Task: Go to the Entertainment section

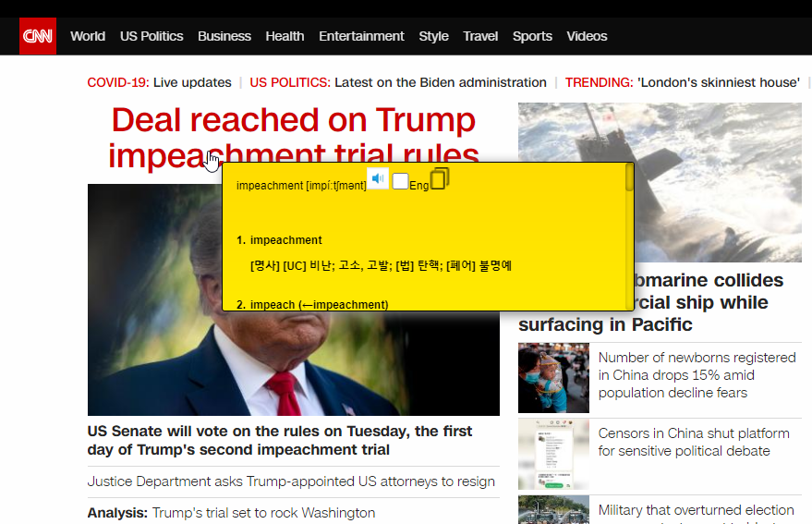Action: pyautogui.click(x=361, y=36)
